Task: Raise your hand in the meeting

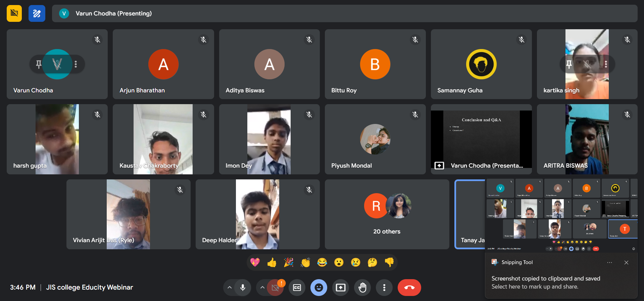Action: coord(362,288)
